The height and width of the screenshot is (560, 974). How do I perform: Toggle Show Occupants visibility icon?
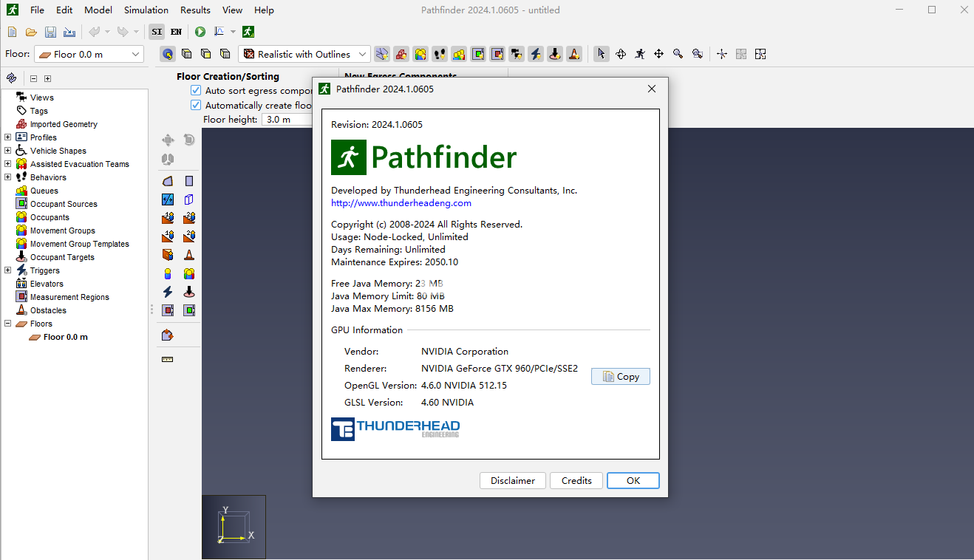tap(420, 54)
